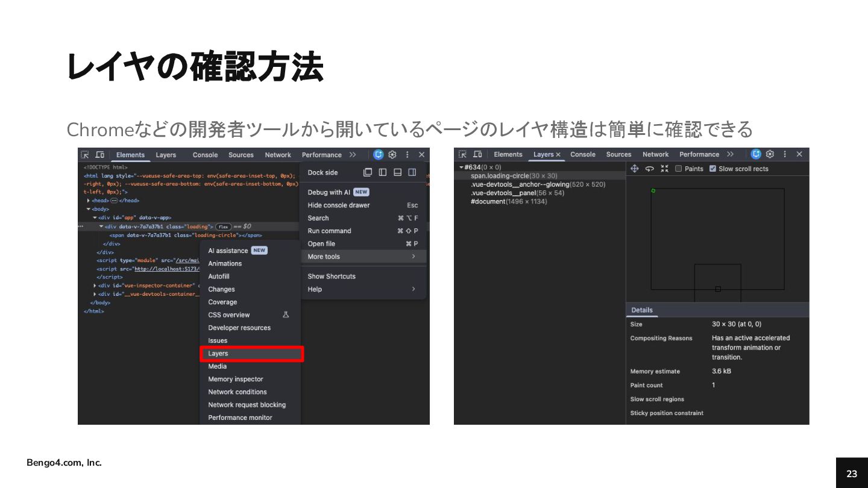Click Show Shortcuts menu entry
Screen dimensions: 868x488
coord(363,277)
